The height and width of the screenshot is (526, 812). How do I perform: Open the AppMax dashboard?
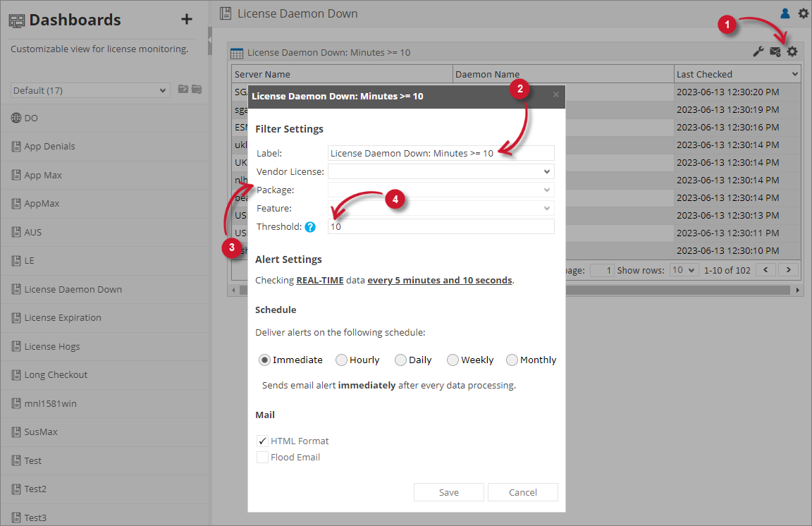click(104, 204)
